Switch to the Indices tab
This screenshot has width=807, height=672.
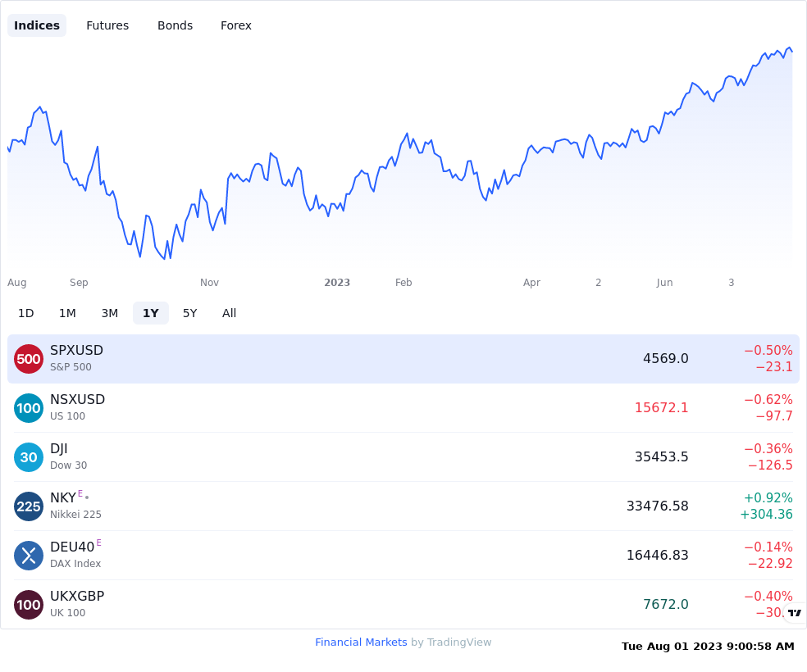[37, 25]
